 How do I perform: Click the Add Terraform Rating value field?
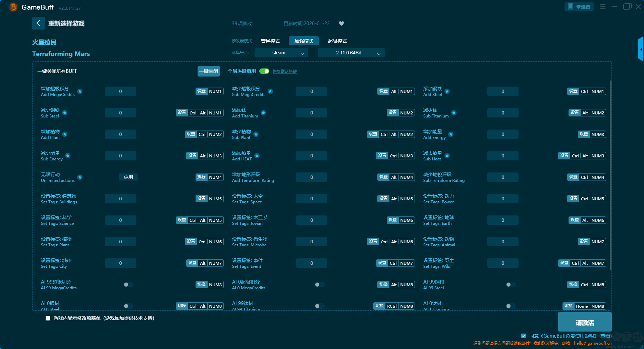point(312,177)
